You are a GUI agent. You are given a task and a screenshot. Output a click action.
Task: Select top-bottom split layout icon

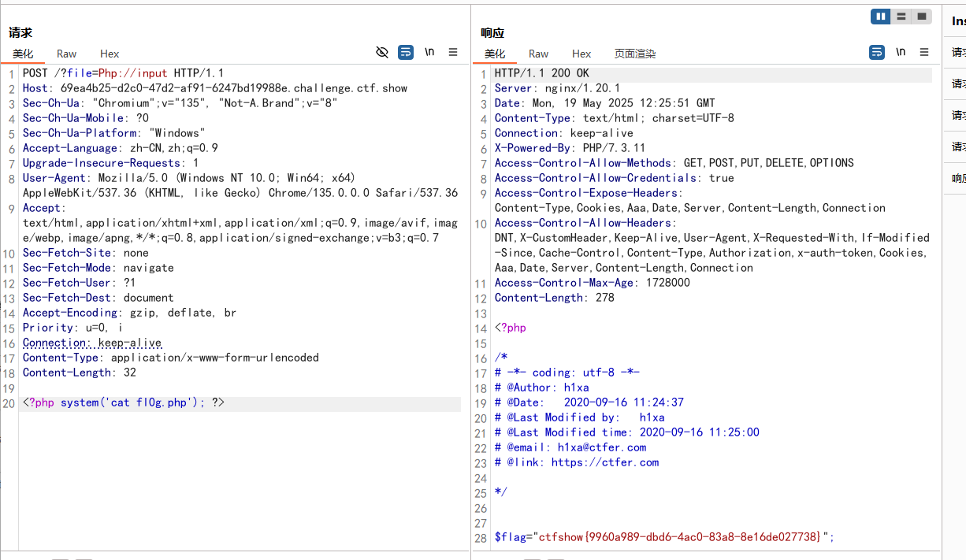901,17
